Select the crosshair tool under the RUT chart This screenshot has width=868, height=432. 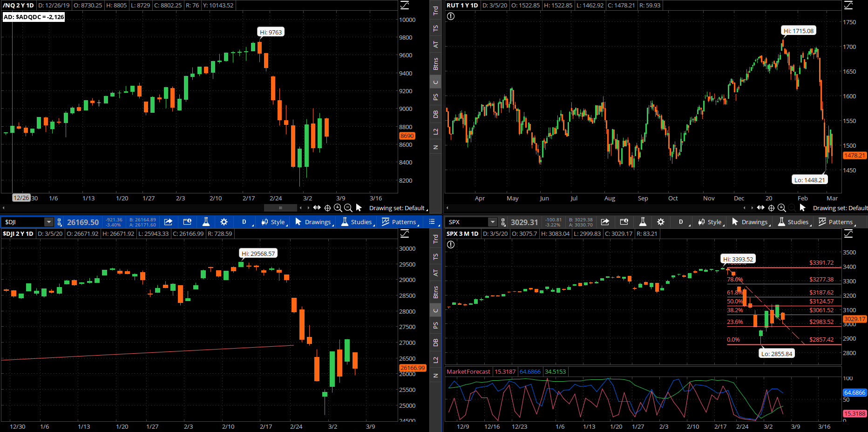pos(771,208)
